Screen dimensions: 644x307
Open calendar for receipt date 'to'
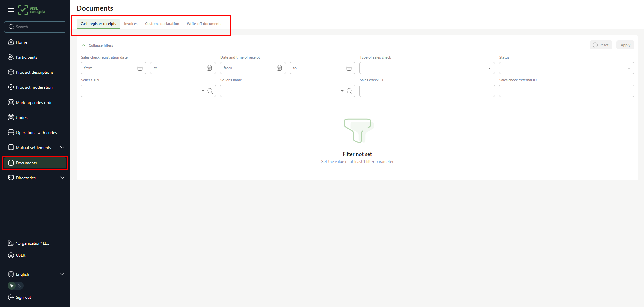pyautogui.click(x=349, y=68)
